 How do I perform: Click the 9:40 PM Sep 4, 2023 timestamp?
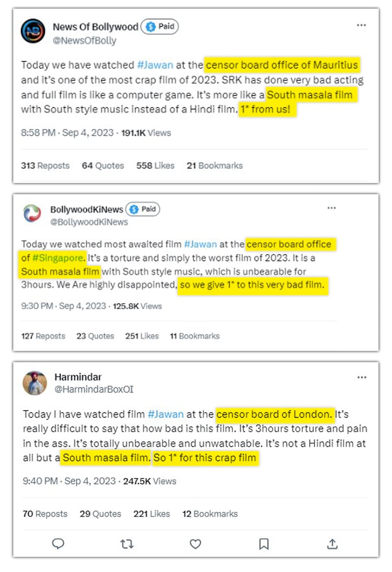point(68,481)
